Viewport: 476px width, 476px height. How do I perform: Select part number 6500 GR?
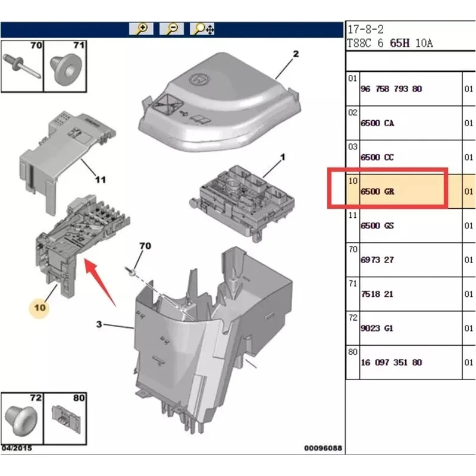click(377, 192)
